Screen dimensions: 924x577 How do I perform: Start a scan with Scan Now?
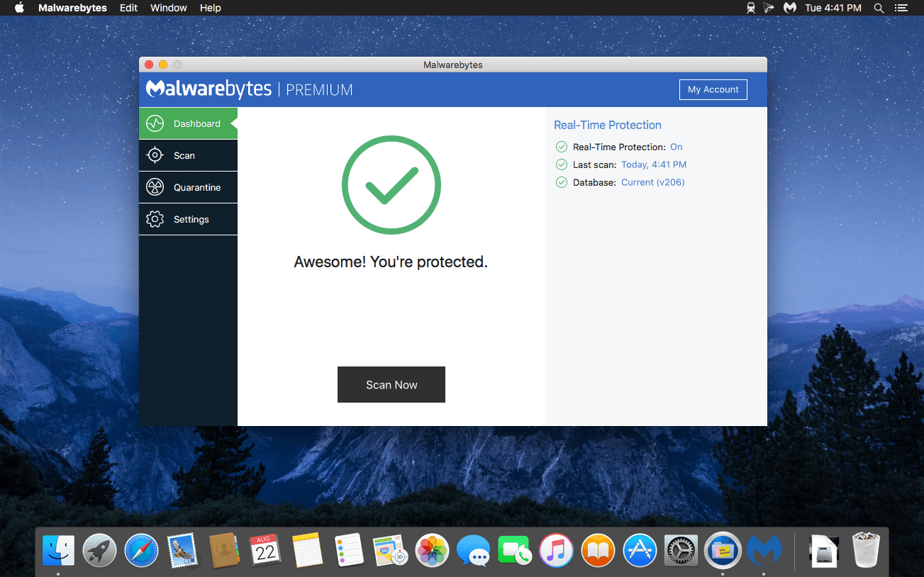(391, 385)
